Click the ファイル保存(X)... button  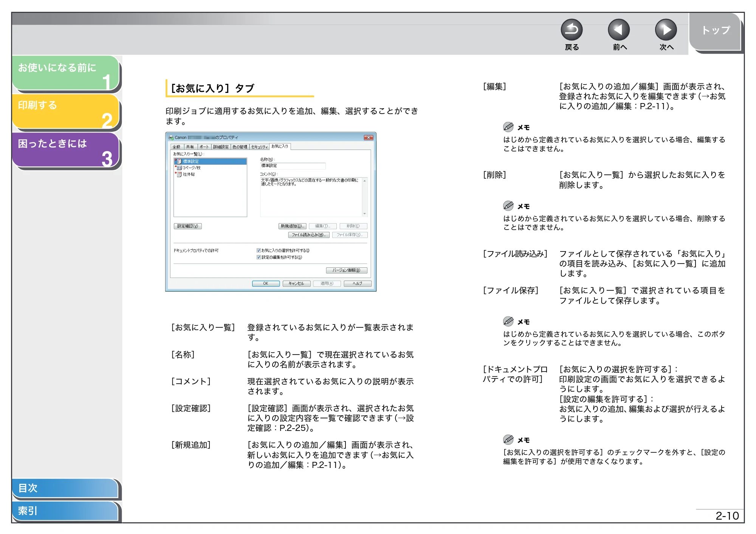click(350, 235)
